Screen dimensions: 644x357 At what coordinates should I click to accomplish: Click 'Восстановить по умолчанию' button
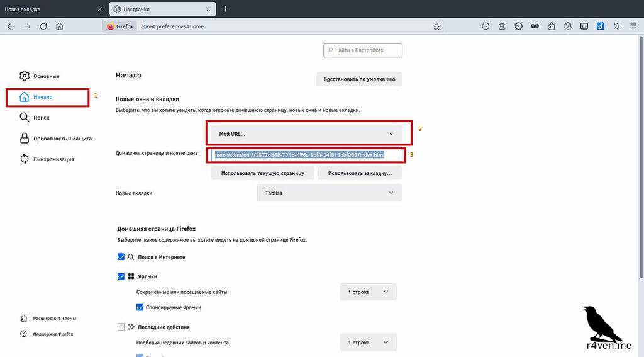click(359, 79)
